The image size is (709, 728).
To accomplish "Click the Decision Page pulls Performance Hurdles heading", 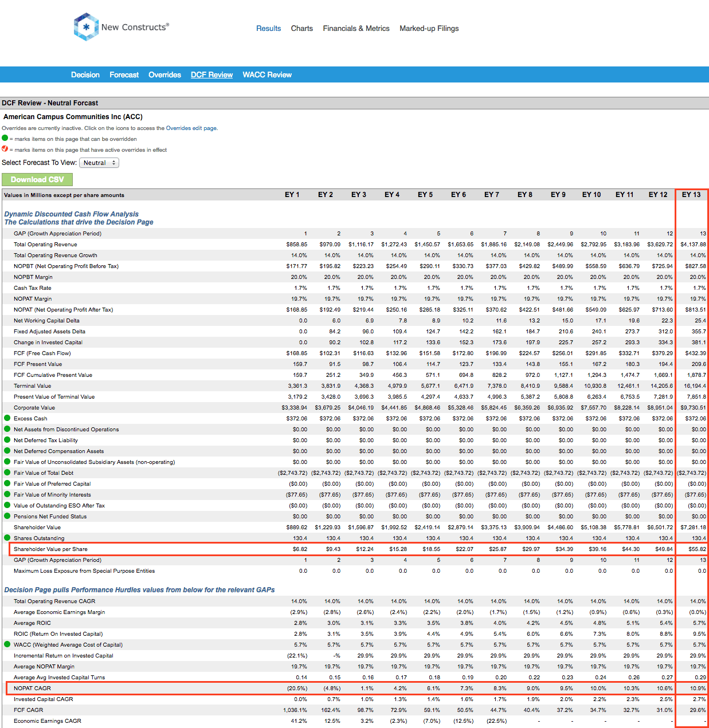I will coord(139,590).
